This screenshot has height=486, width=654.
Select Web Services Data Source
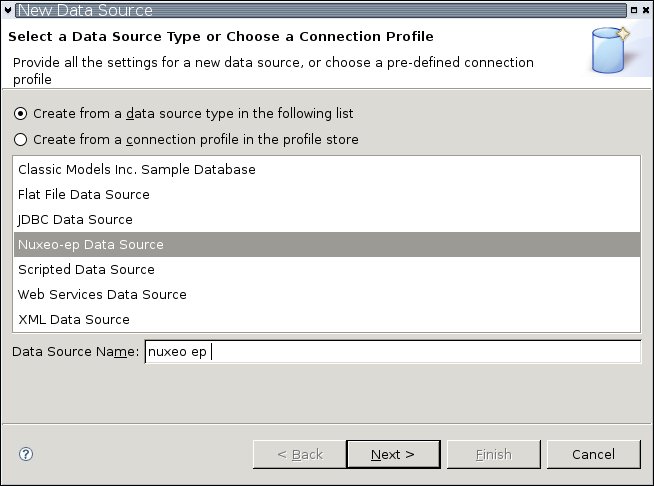coord(102,295)
